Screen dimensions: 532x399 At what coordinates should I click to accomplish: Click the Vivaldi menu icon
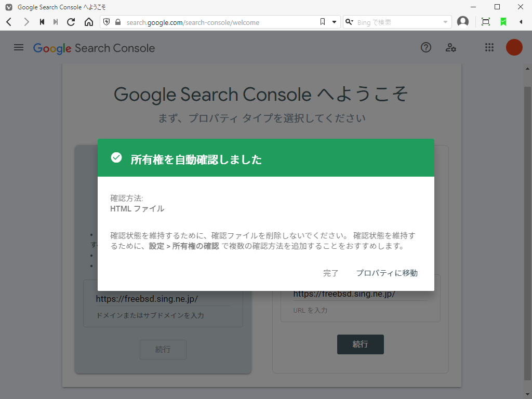pyautogui.click(x=9, y=7)
